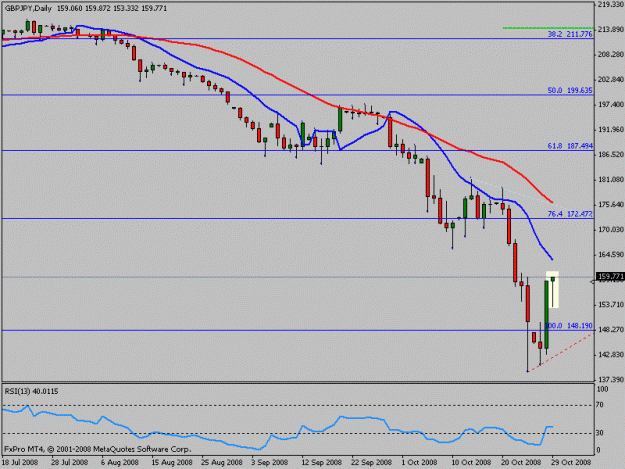Click the 22 Sep 2008 date label
The width and height of the screenshot is (625, 469).
point(371,462)
